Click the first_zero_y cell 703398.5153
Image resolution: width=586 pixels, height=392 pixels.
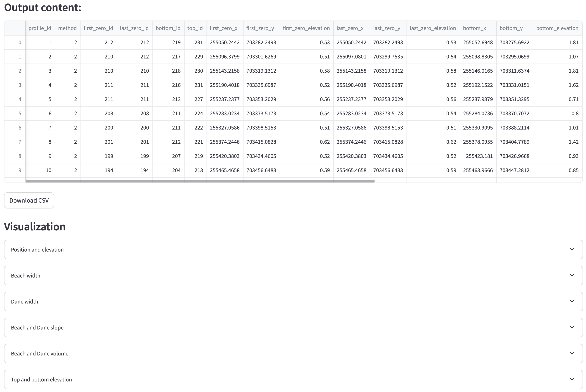tap(262, 128)
